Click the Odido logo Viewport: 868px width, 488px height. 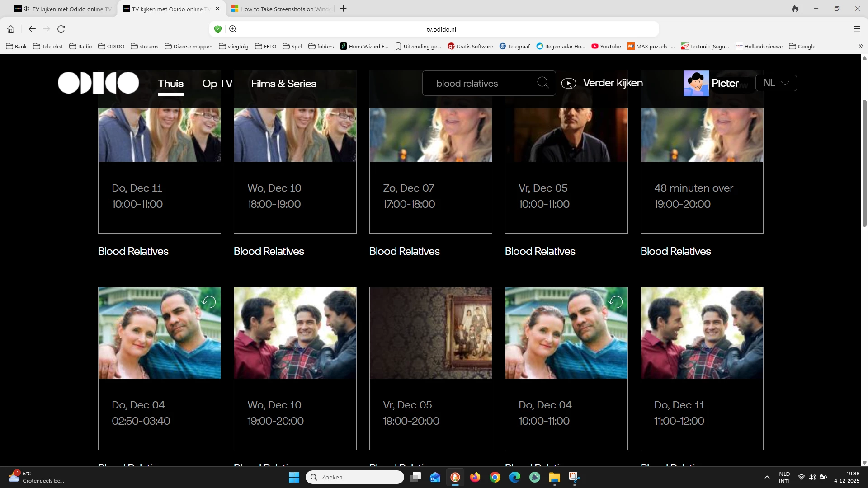point(98,83)
